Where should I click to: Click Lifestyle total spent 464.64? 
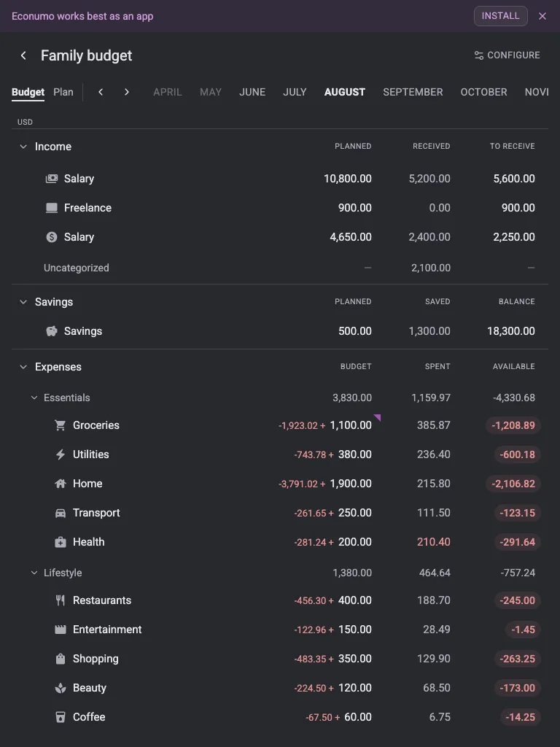tap(435, 573)
